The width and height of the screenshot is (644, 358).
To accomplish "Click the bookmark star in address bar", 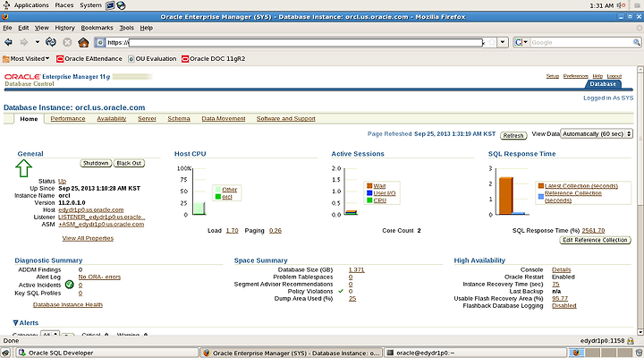I will pyautogui.click(x=492, y=42).
